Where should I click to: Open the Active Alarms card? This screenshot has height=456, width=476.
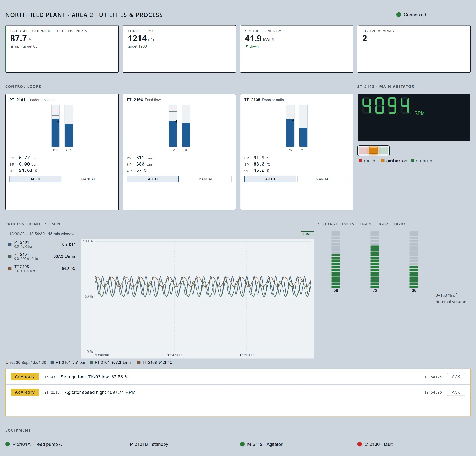414,49
